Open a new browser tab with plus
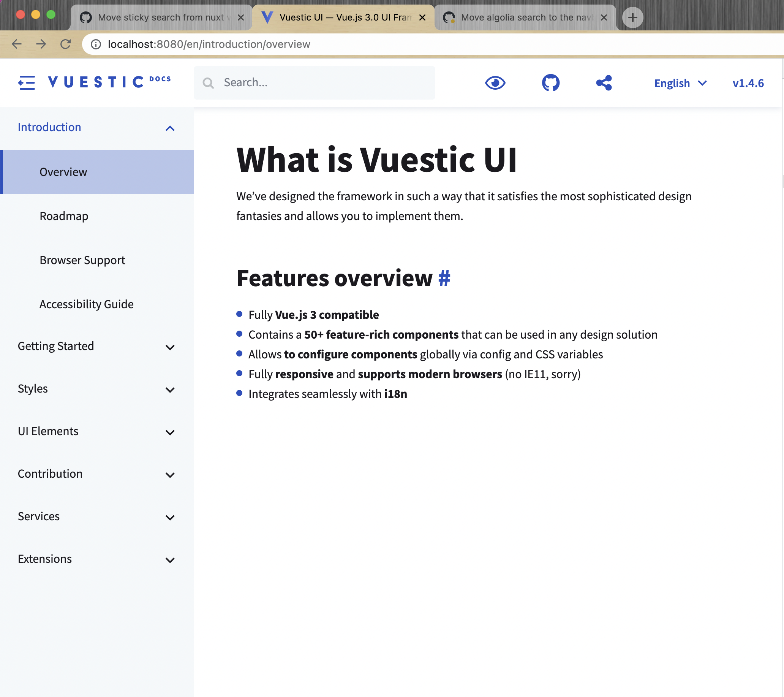 [x=632, y=17]
